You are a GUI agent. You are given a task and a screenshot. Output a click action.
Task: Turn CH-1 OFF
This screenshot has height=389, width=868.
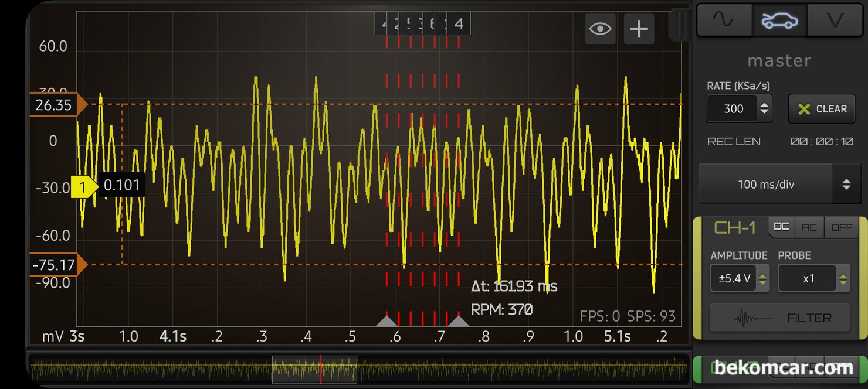pos(842,227)
